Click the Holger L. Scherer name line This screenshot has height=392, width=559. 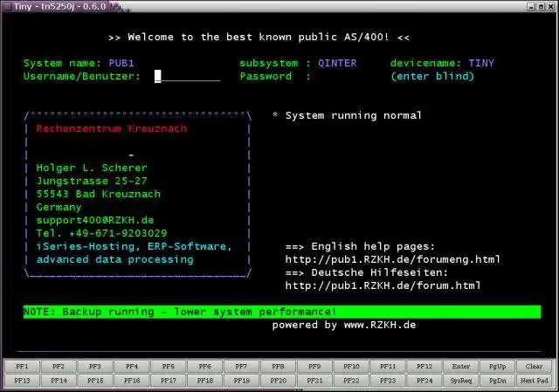pos(92,168)
